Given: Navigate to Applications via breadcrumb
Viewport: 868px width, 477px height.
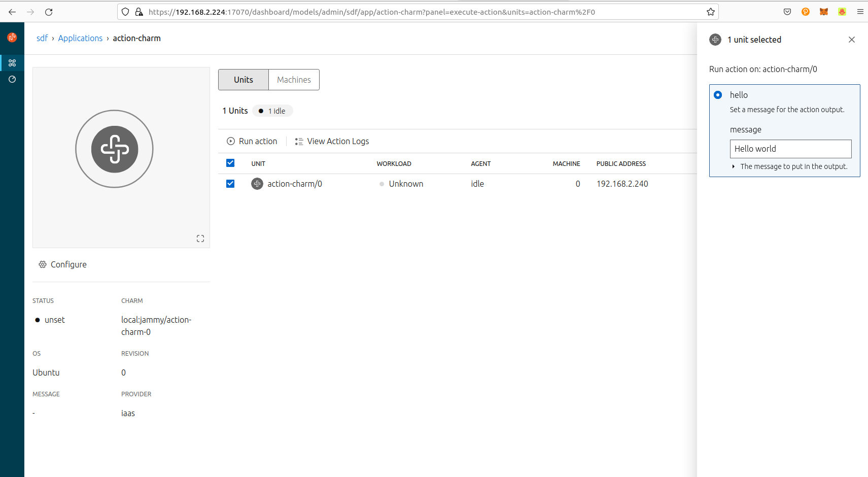Looking at the screenshot, I should [80, 38].
